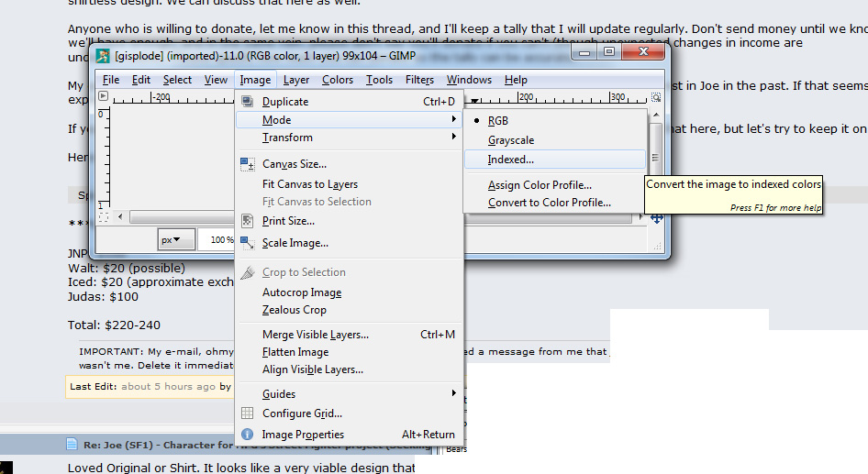The height and width of the screenshot is (474, 868).
Task: Click the Print Size icon
Action: (x=248, y=221)
